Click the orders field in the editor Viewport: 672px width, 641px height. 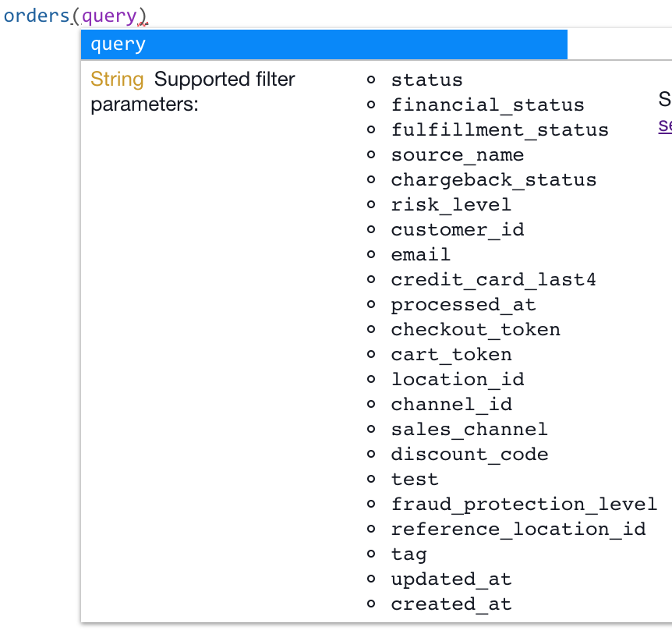point(37,16)
